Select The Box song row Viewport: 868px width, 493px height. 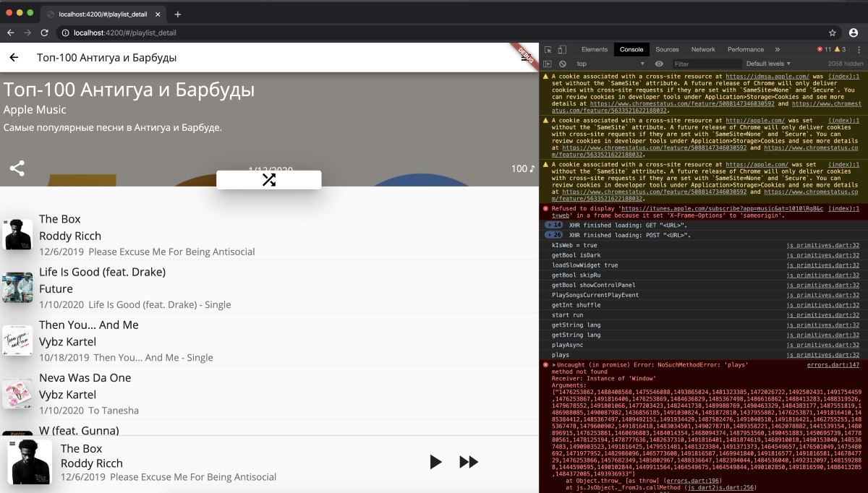pos(269,235)
